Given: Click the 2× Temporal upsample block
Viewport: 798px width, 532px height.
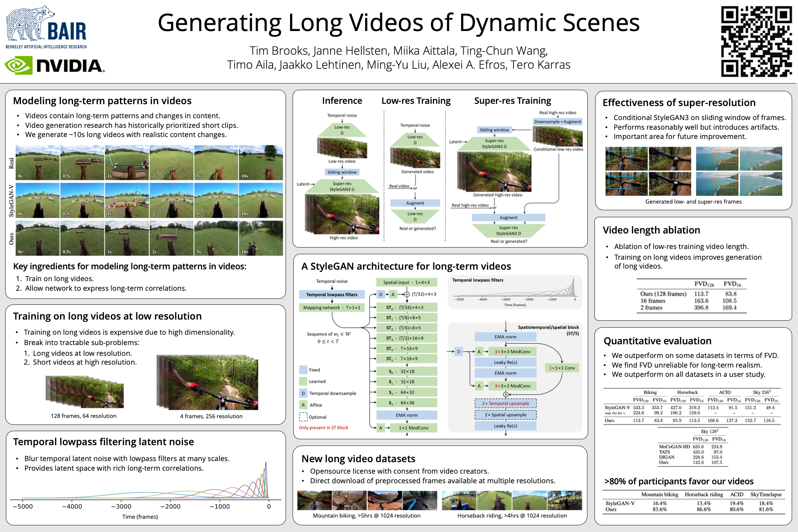Looking at the screenshot, I should (x=505, y=403).
